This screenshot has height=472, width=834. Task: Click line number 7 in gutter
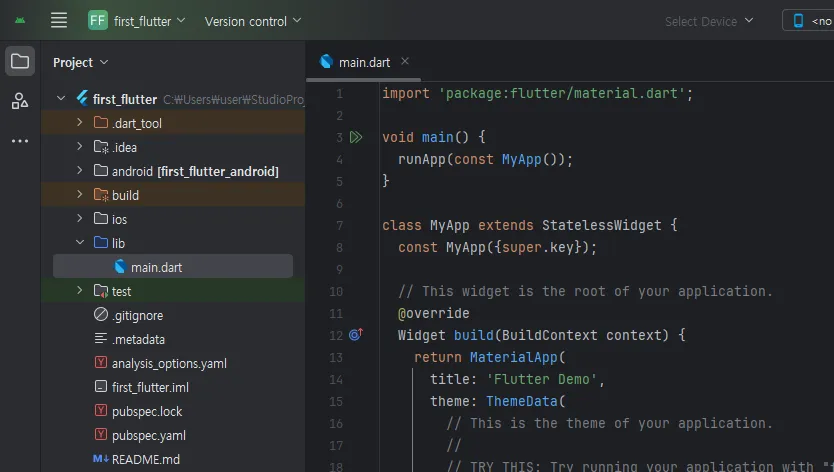(339, 226)
